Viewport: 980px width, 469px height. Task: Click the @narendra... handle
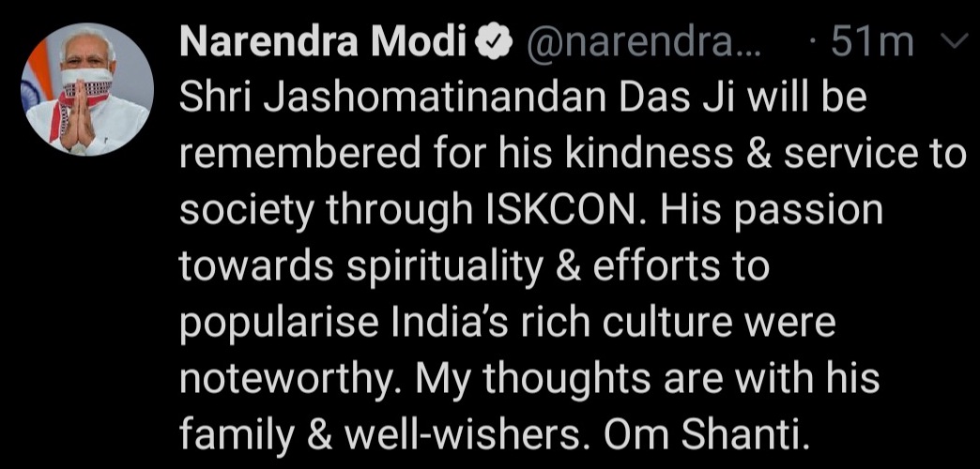point(644,45)
